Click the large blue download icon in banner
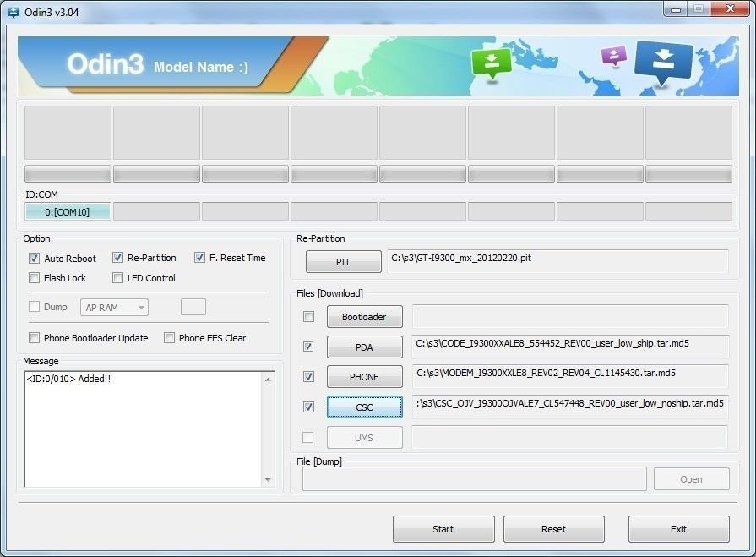756x557 pixels. pos(663,62)
